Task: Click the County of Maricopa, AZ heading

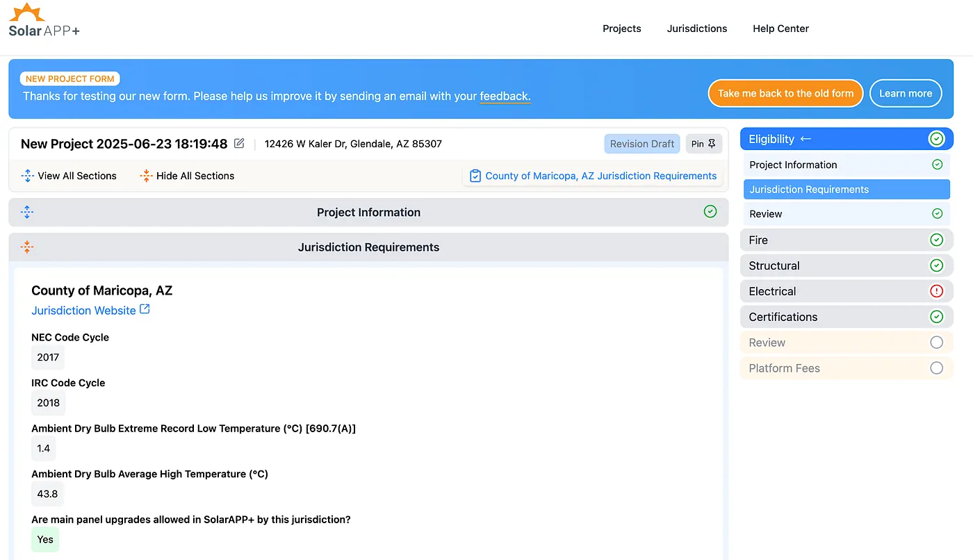Action: click(x=101, y=290)
